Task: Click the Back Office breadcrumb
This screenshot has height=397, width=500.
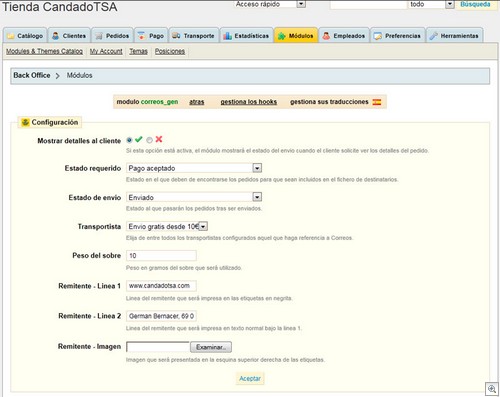Action: point(32,75)
